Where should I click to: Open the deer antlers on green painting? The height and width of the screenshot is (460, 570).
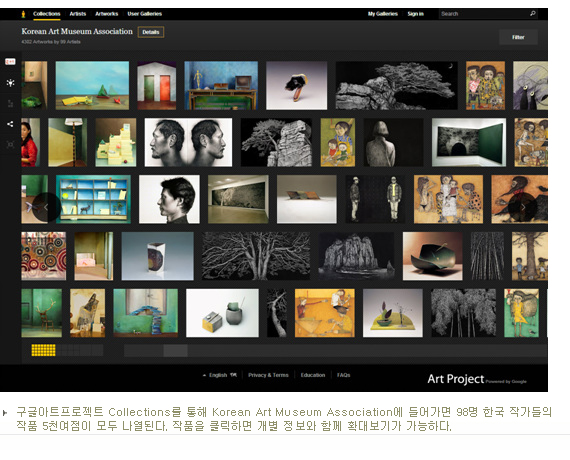tap(41, 313)
